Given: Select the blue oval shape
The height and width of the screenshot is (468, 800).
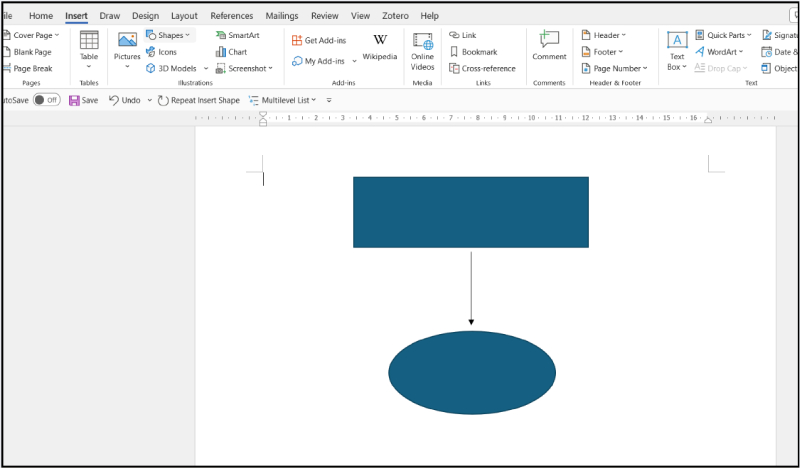Looking at the screenshot, I should click(471, 371).
